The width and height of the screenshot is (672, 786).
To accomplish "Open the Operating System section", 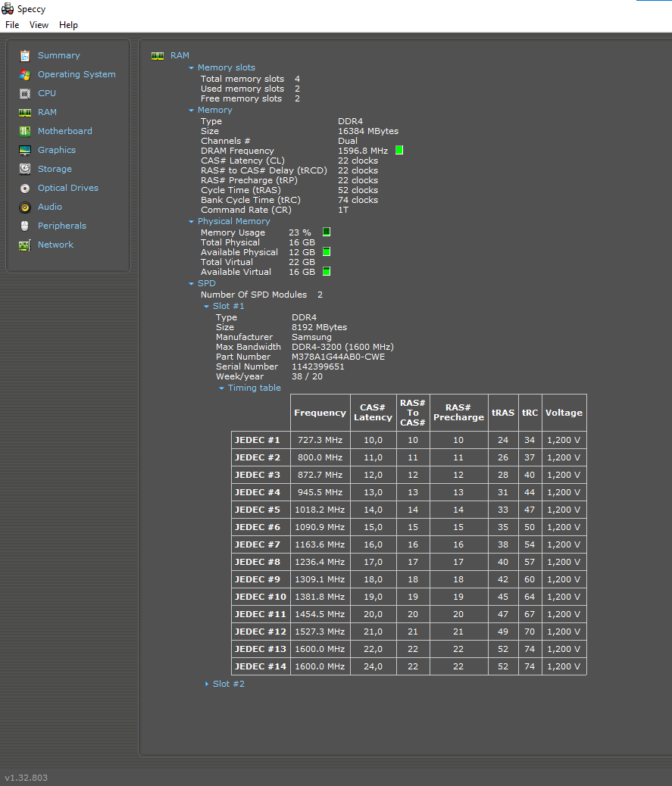I will click(x=77, y=74).
